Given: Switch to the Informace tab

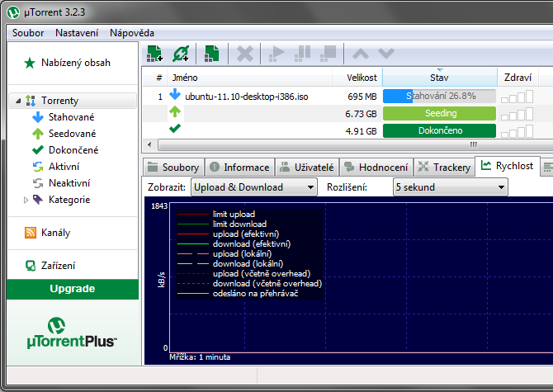Looking at the screenshot, I should click(240, 167).
